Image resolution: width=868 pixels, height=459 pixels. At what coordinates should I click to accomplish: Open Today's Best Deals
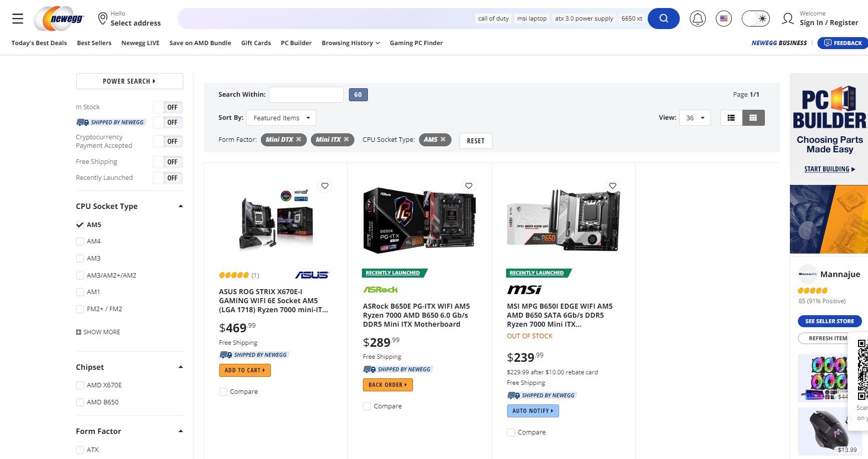pos(39,43)
